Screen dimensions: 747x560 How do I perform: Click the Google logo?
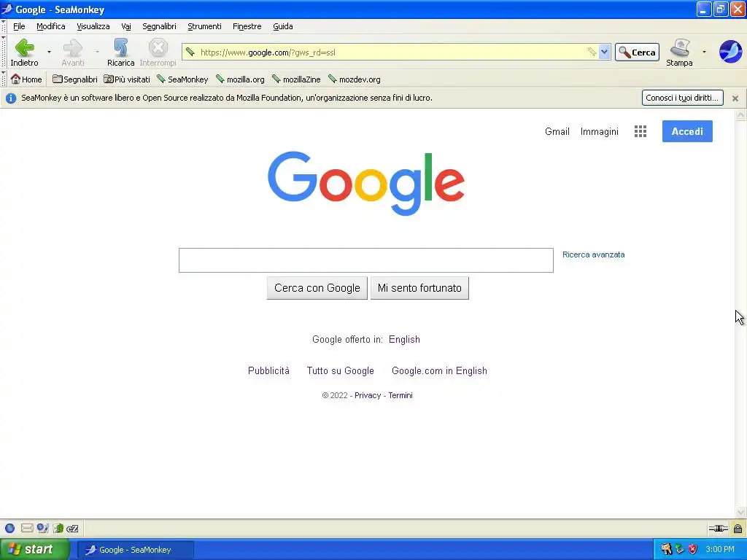click(x=366, y=183)
